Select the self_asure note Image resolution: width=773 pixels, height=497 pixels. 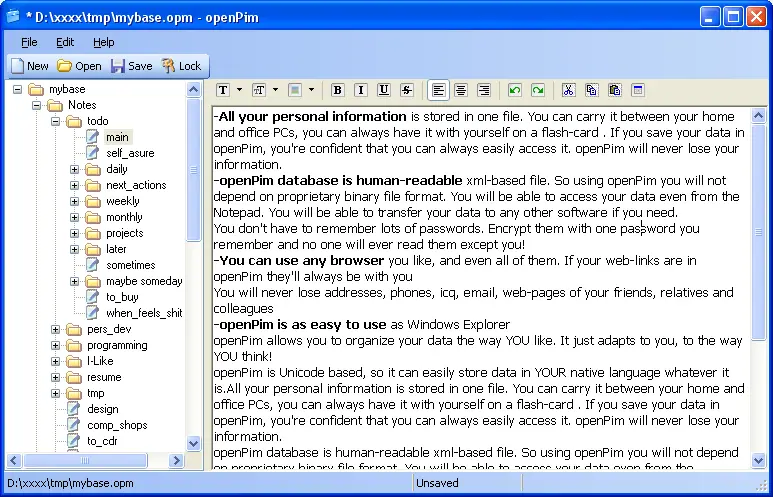130,153
